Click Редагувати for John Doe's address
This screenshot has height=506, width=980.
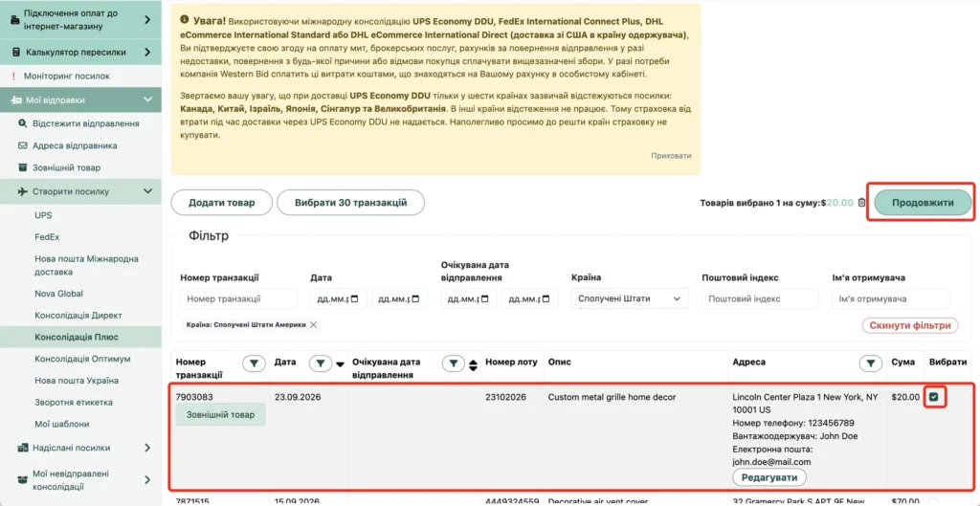point(768,477)
